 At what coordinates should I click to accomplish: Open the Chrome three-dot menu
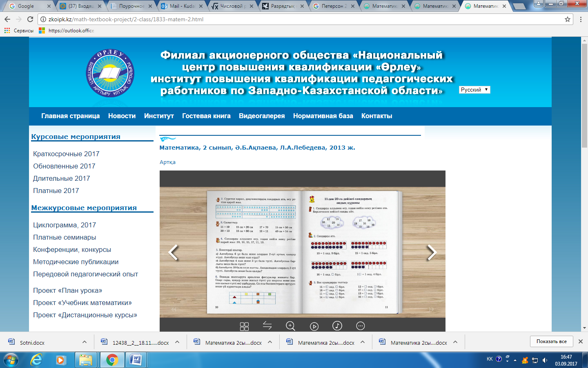pos(581,19)
